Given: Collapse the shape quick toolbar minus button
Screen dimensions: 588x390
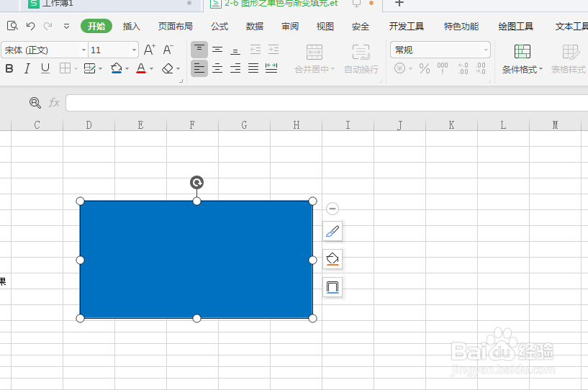Looking at the screenshot, I should click(x=333, y=209).
